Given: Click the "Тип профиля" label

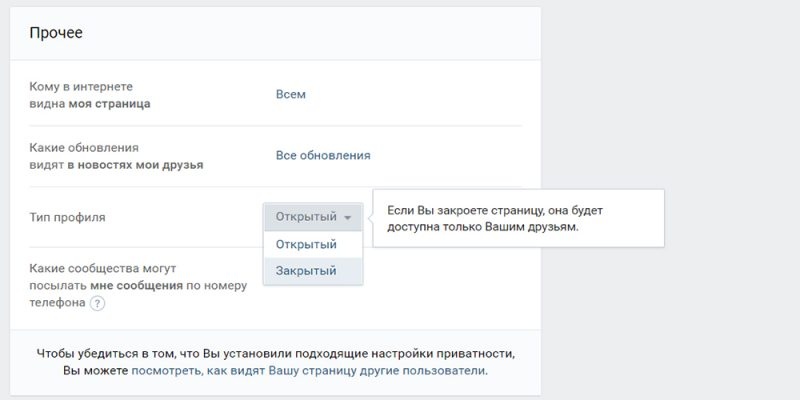Looking at the screenshot, I should click(x=67, y=217).
